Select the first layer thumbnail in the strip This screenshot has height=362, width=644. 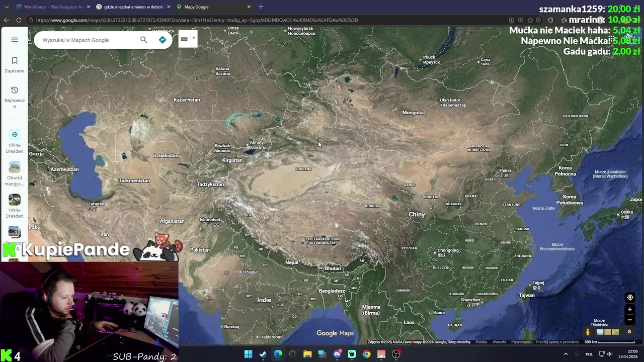[600, 332]
